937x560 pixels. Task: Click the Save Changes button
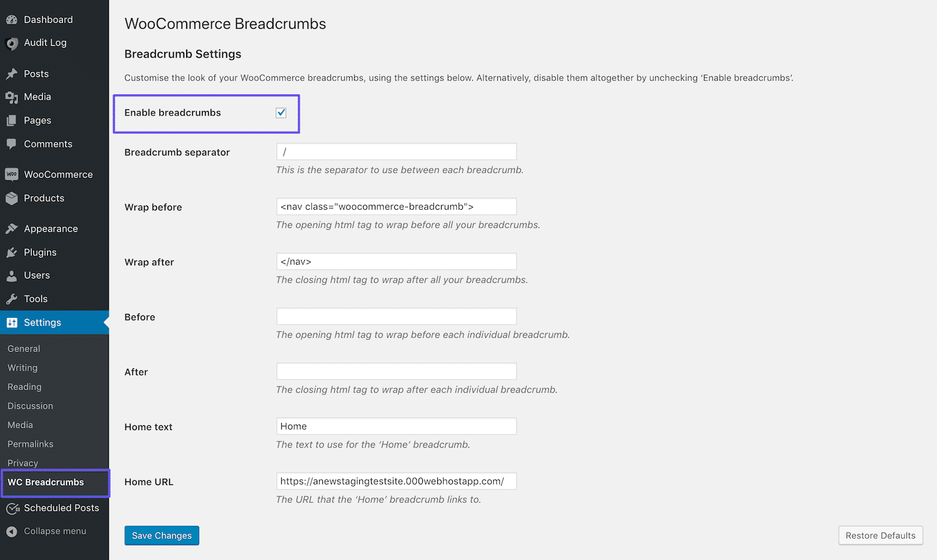point(161,535)
